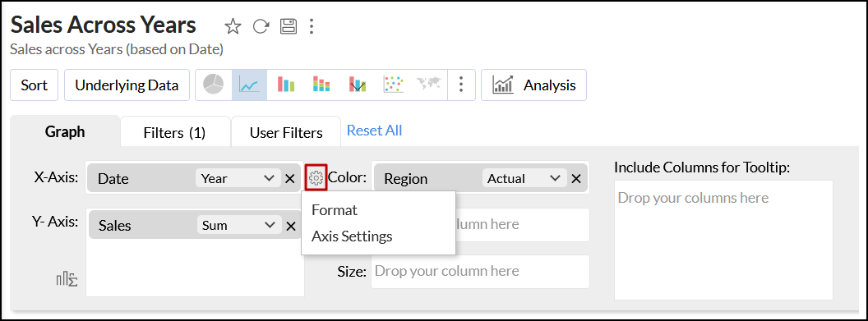Image resolution: width=868 pixels, height=321 pixels.
Task: Remove the Date column from the X-Axis
Action: [290, 178]
